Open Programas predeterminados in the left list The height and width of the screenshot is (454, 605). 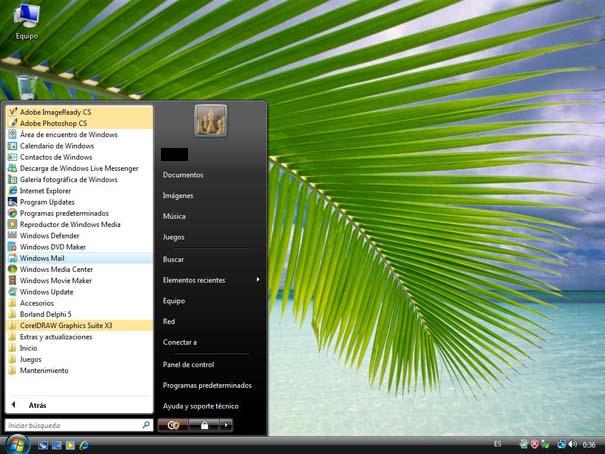79,213
